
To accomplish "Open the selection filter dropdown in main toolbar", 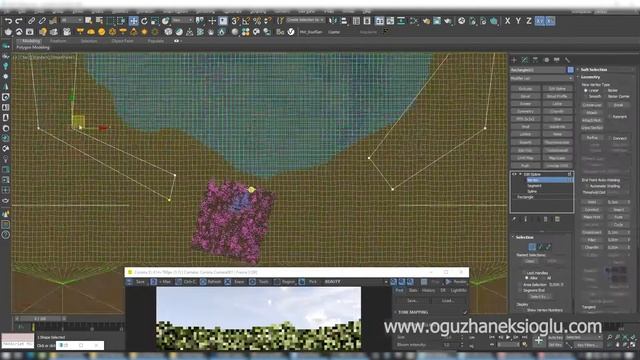I will [x=71, y=20].
